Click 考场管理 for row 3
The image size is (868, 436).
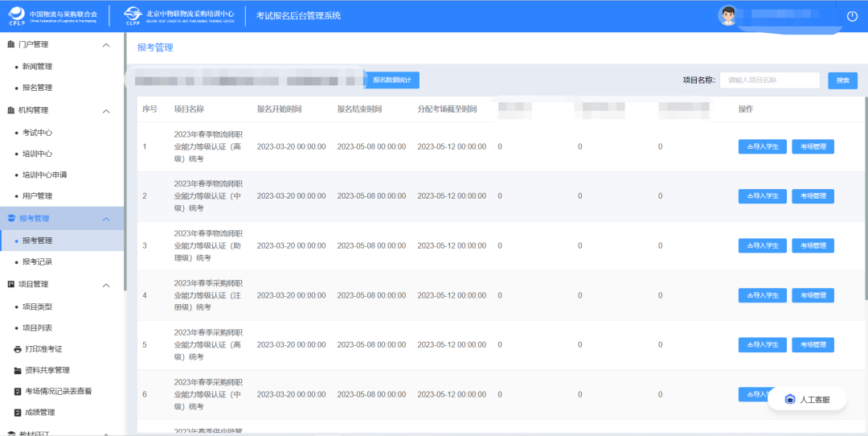[813, 245]
